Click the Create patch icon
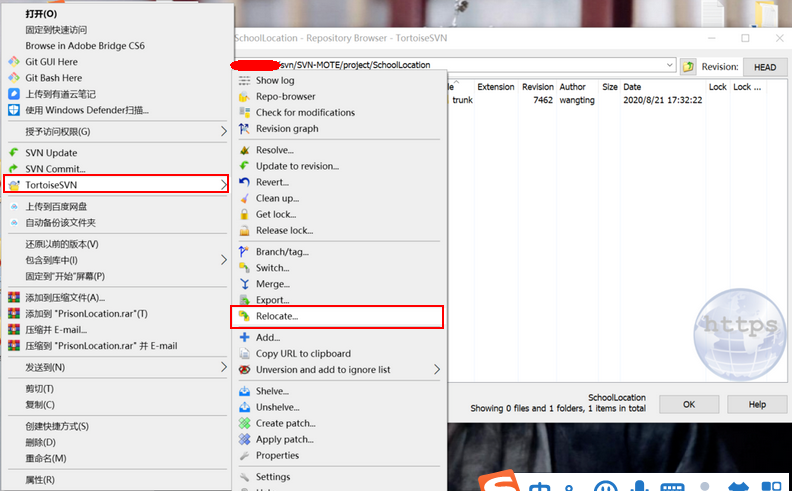 coord(244,423)
